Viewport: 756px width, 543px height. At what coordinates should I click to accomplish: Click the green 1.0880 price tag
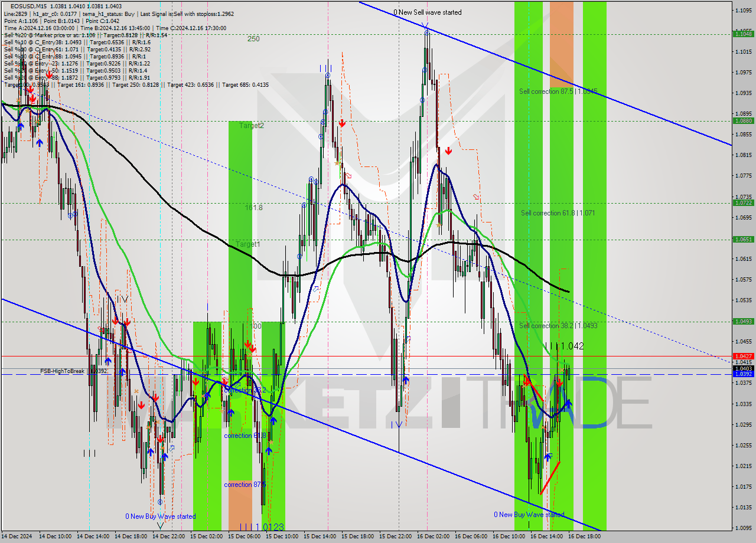click(x=743, y=120)
